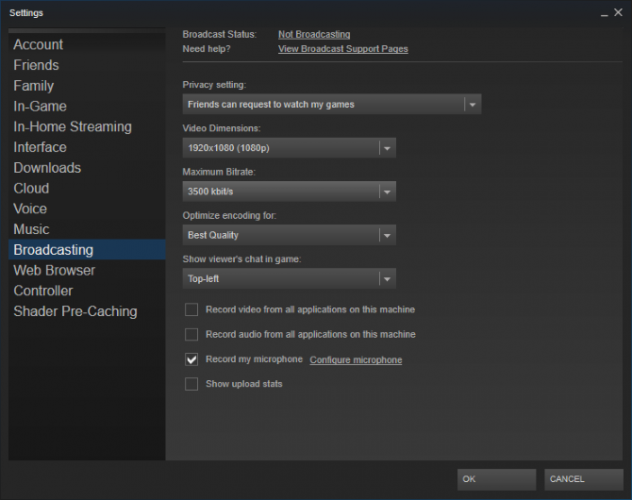Open In-Home Streaming settings

(87, 127)
